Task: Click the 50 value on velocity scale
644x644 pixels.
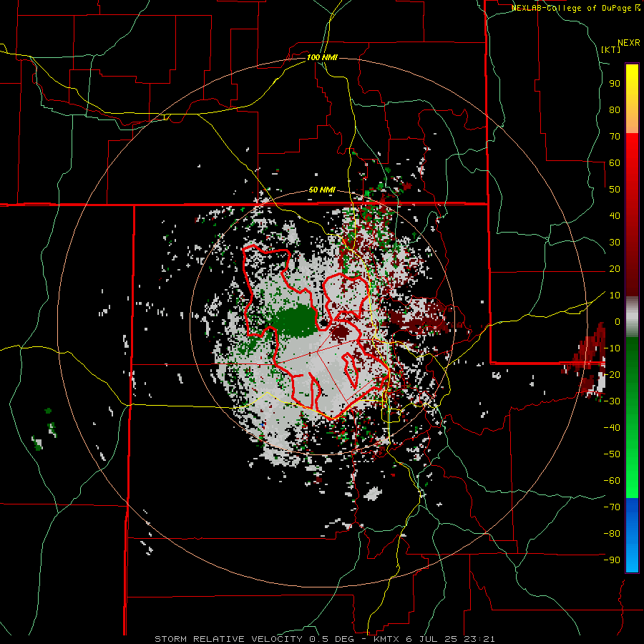Action: pos(615,190)
